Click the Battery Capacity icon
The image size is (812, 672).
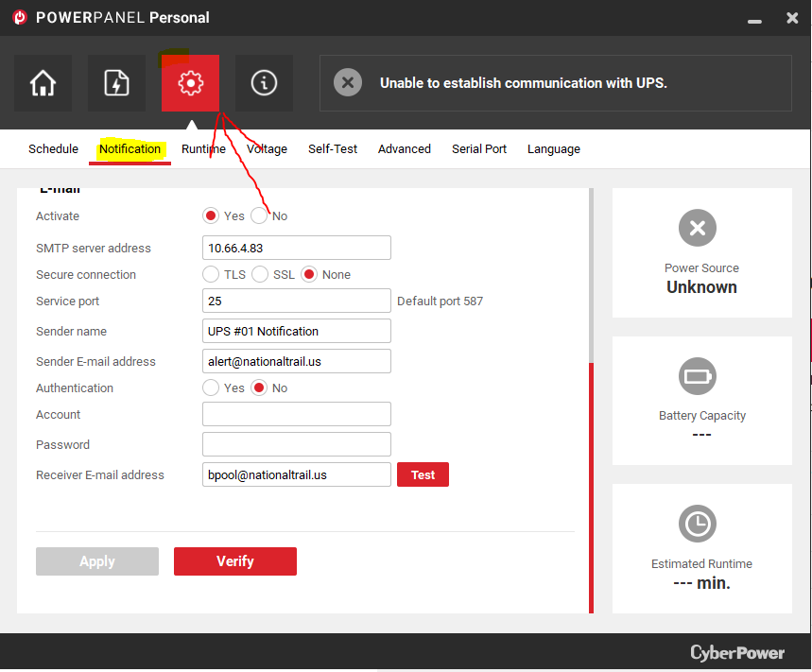click(698, 376)
